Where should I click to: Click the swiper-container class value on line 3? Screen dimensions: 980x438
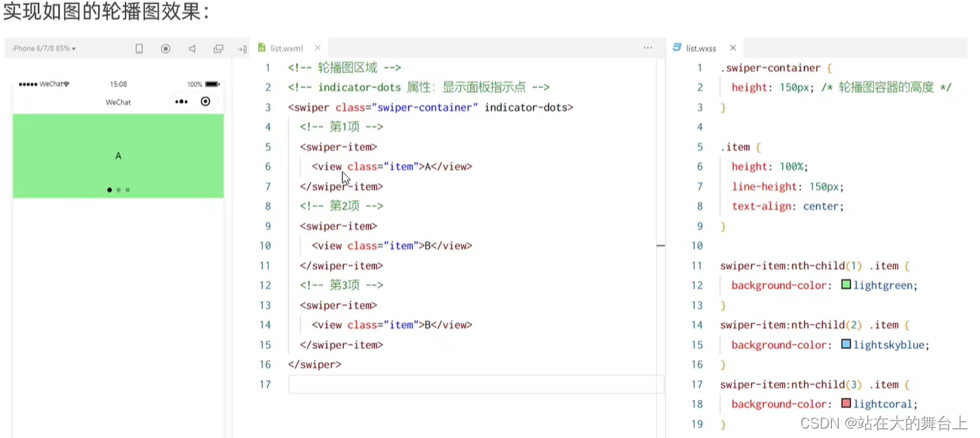pyautogui.click(x=425, y=107)
